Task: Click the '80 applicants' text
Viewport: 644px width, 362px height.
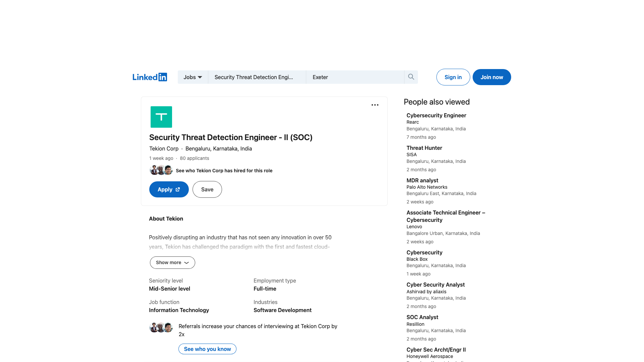Action: 195,158
